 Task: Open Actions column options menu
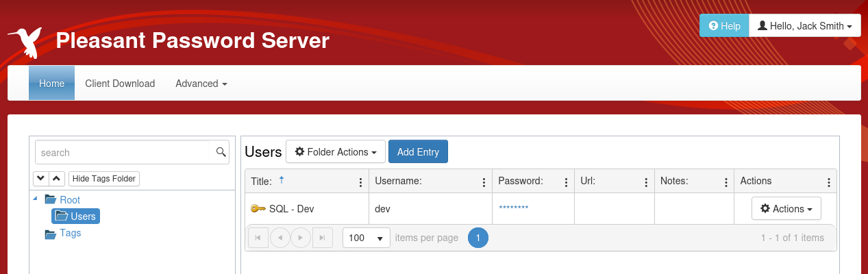pos(828,182)
